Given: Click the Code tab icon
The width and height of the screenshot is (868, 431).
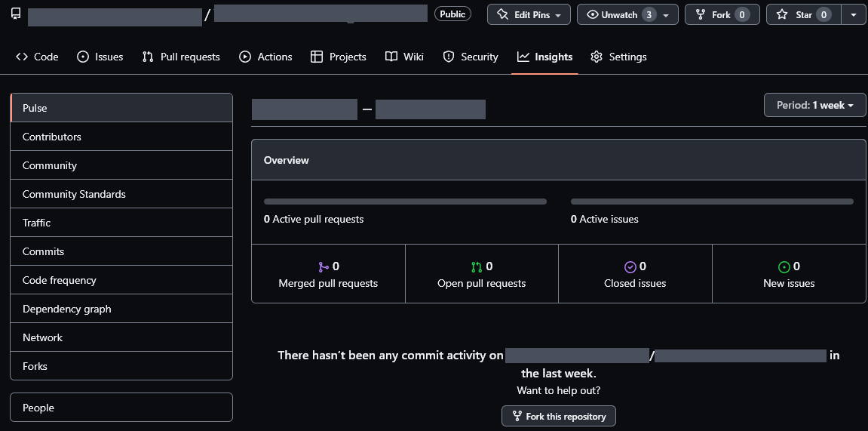Looking at the screenshot, I should [22, 57].
